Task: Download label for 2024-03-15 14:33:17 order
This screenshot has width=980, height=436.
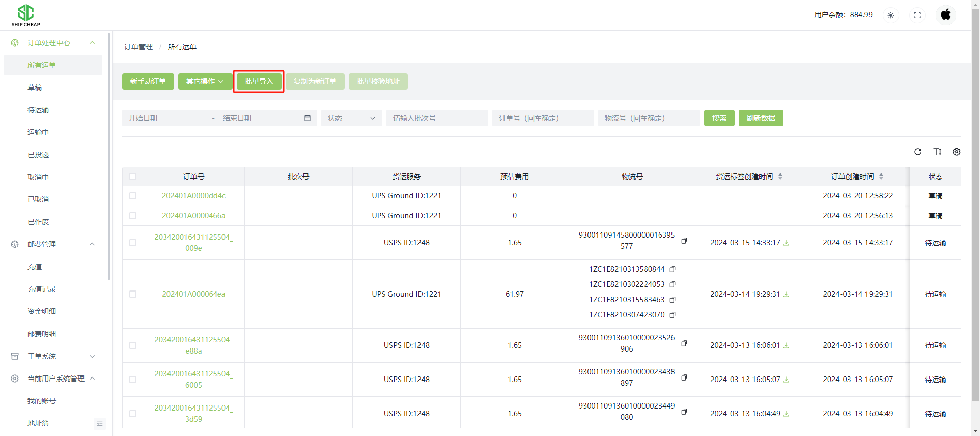Action: [x=786, y=243]
